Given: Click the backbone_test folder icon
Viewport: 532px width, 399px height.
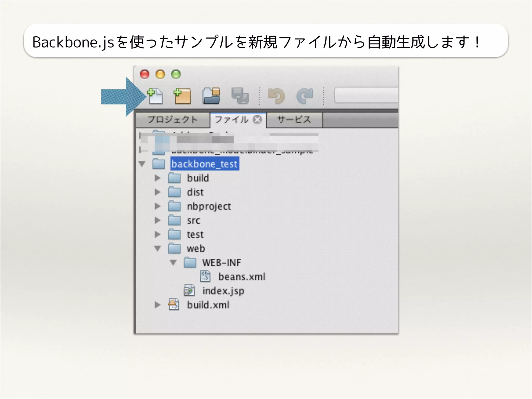Looking at the screenshot, I should coord(159,164).
